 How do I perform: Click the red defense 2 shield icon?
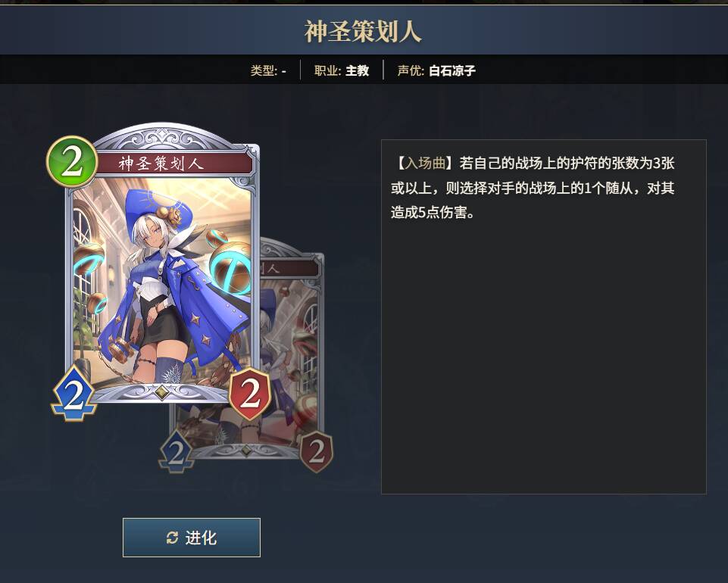[250, 394]
